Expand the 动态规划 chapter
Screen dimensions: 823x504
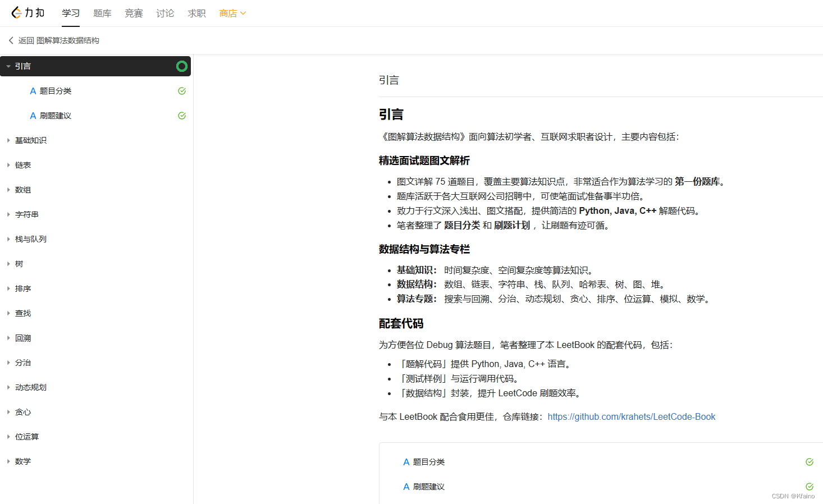click(x=8, y=387)
